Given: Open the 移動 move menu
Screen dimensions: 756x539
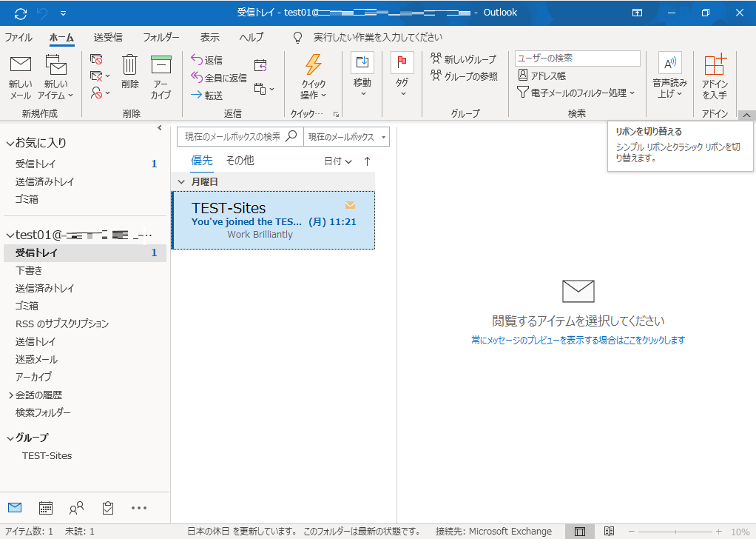Looking at the screenshot, I should pyautogui.click(x=362, y=73).
